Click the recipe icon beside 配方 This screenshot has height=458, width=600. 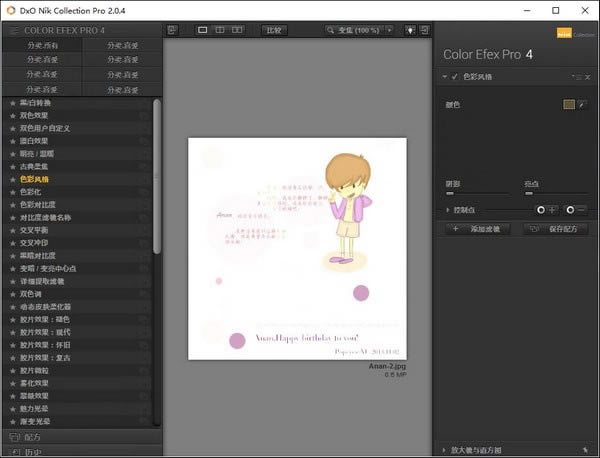click(x=15, y=437)
